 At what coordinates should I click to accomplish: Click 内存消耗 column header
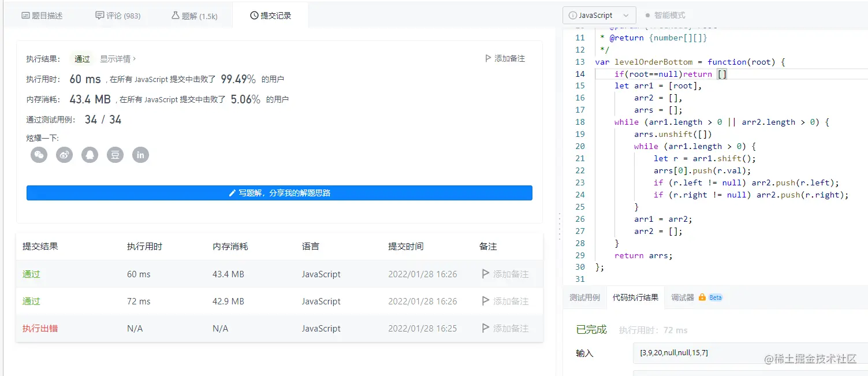click(x=230, y=247)
